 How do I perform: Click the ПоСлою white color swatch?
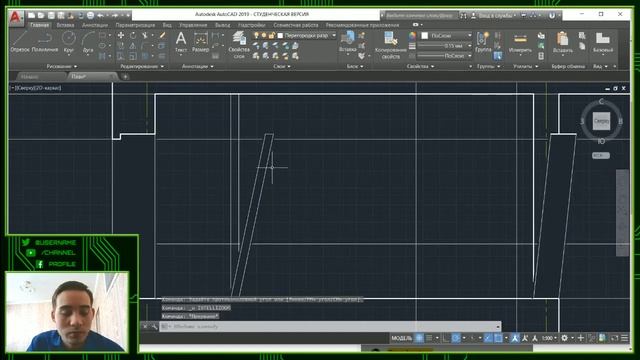pos(424,36)
